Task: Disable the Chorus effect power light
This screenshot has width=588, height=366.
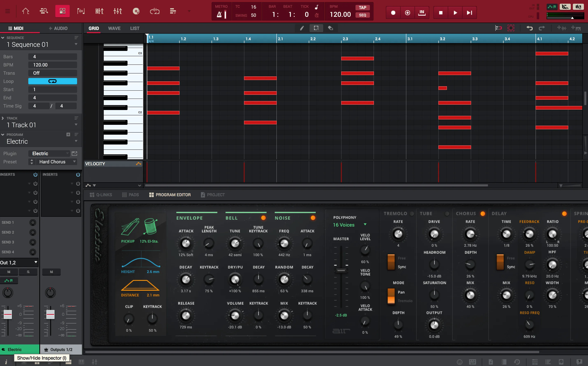Action: tap(483, 213)
